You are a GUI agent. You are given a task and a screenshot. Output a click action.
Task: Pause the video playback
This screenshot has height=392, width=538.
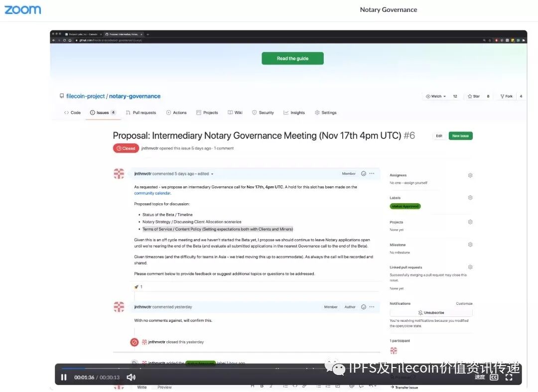(x=64, y=377)
